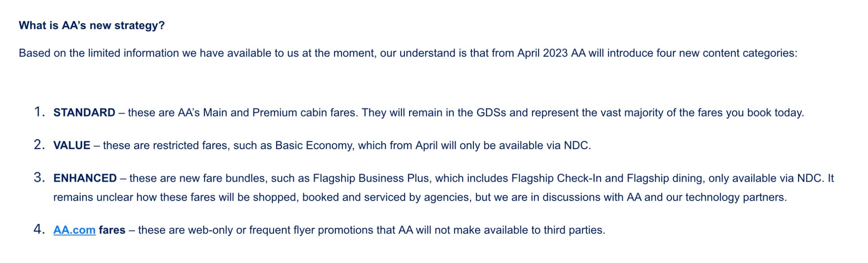
Task: Click the heading "What is AA's new strategy?"
Action: pos(92,26)
